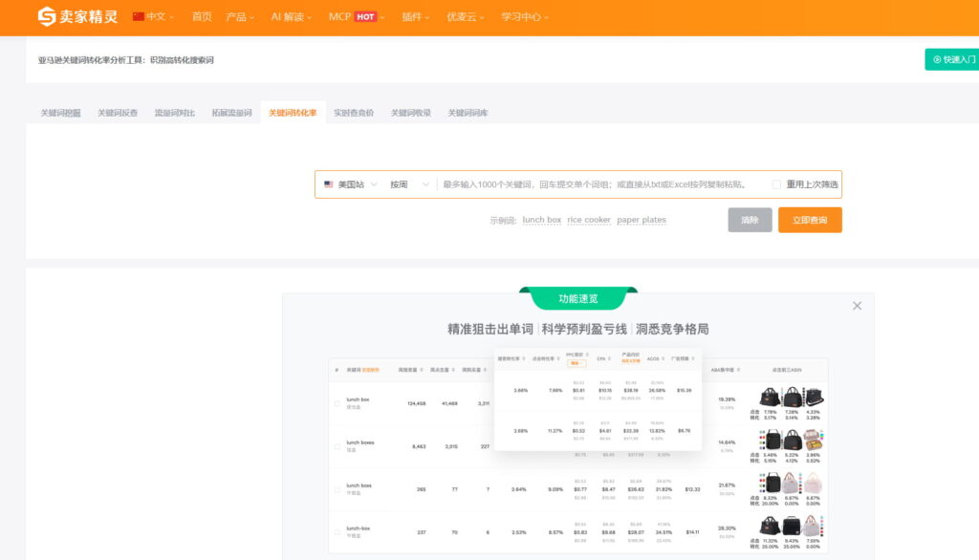Screen dimensions: 979x560
Task: Click the '科学预判盈亏线' headline text
Action: click(x=584, y=329)
